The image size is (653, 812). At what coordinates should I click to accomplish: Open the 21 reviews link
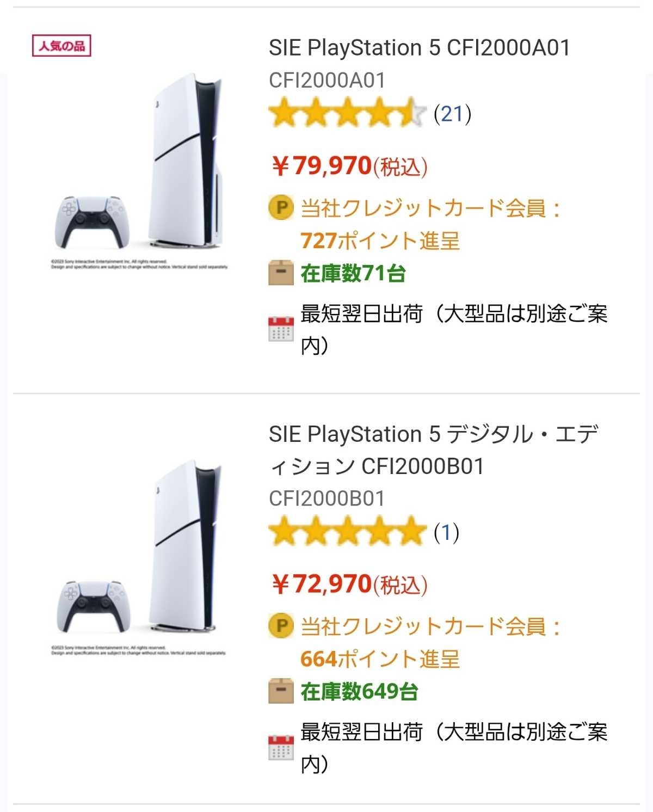(x=452, y=114)
